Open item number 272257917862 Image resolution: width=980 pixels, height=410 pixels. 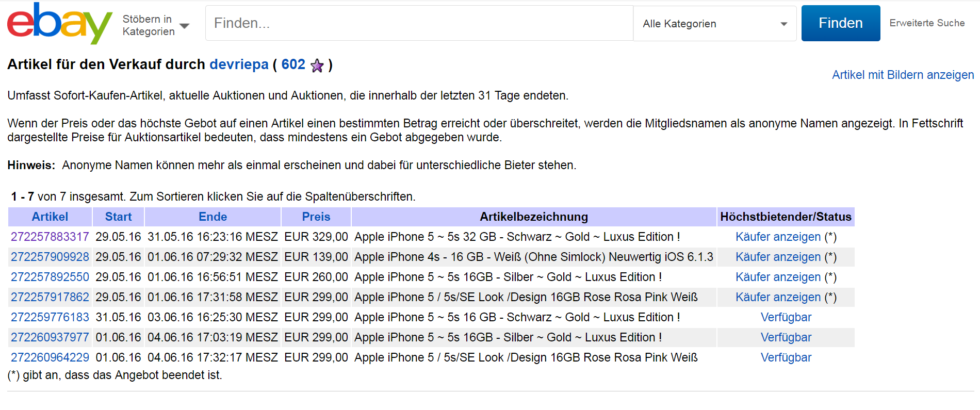coord(50,297)
